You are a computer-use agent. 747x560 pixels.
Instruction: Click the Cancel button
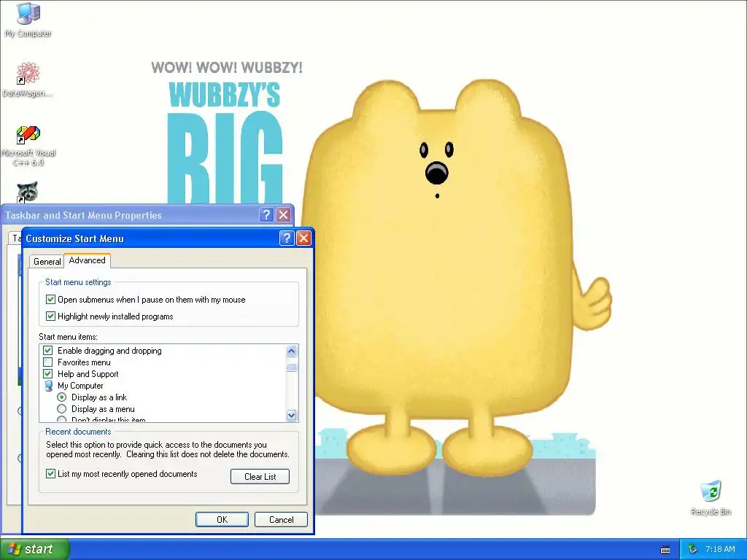pos(281,519)
